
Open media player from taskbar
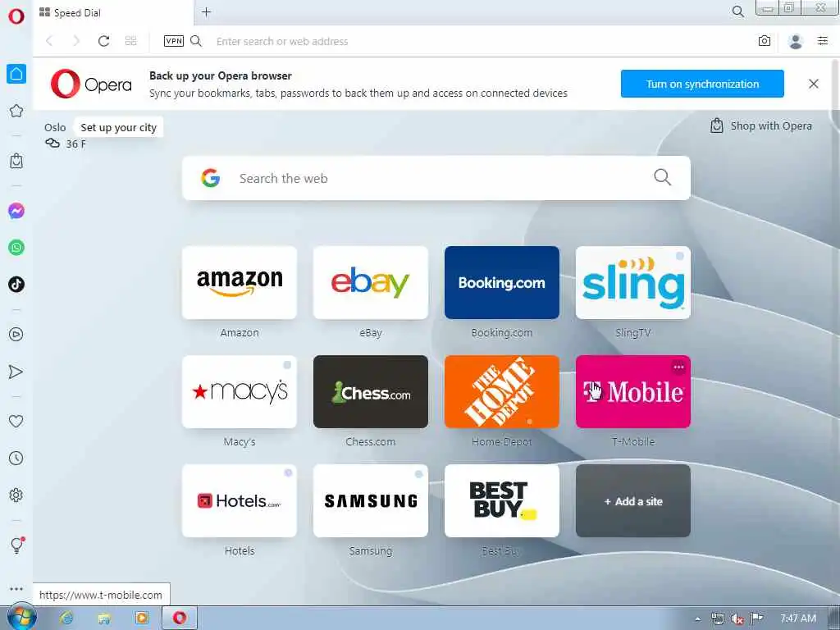[x=142, y=619]
